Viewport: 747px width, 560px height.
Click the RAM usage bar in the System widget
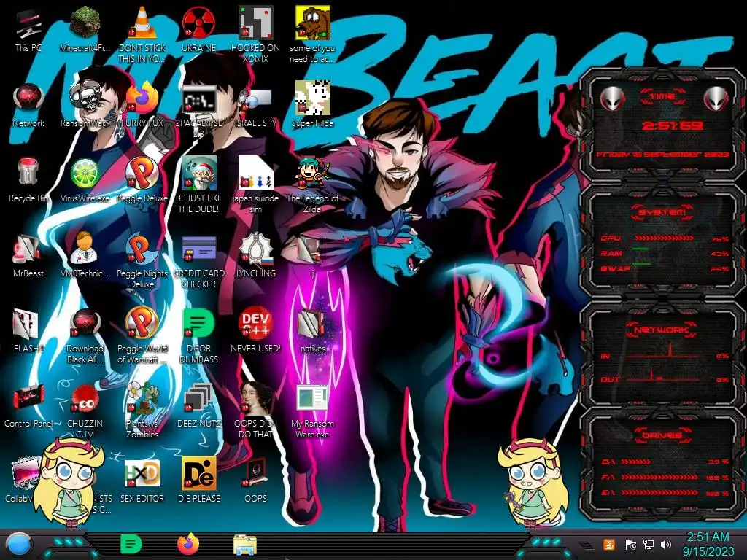[x=640, y=249]
